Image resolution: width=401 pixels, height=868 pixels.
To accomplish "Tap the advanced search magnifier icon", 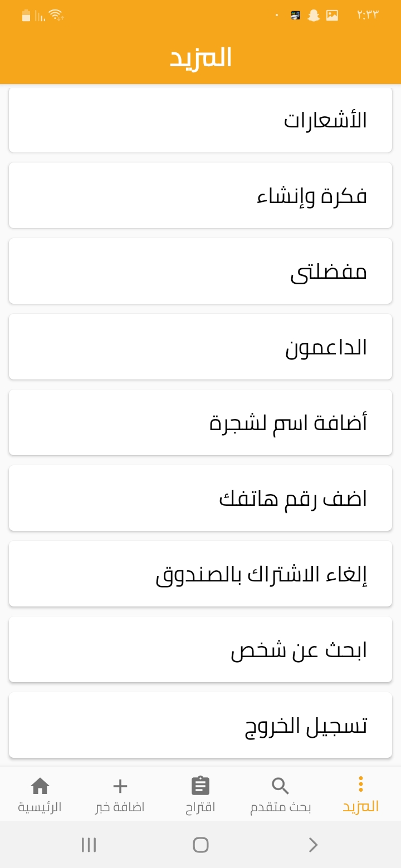I will pyautogui.click(x=281, y=786).
